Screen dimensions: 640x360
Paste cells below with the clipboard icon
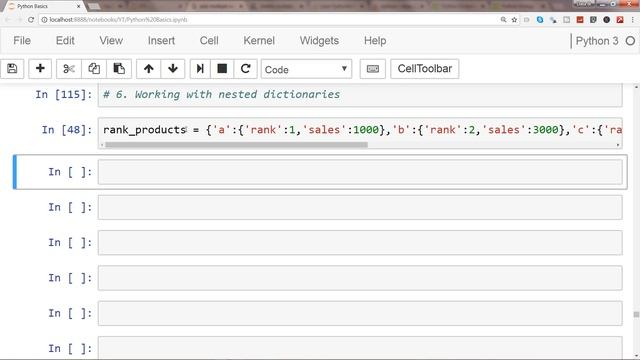coord(119,69)
